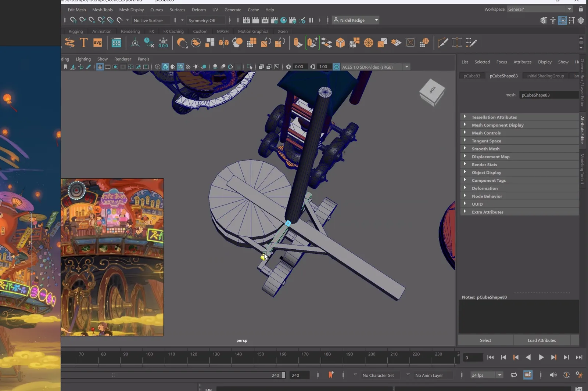Open the Channel Box layers icon
The height and width of the screenshot is (391, 588).
(581, 21)
